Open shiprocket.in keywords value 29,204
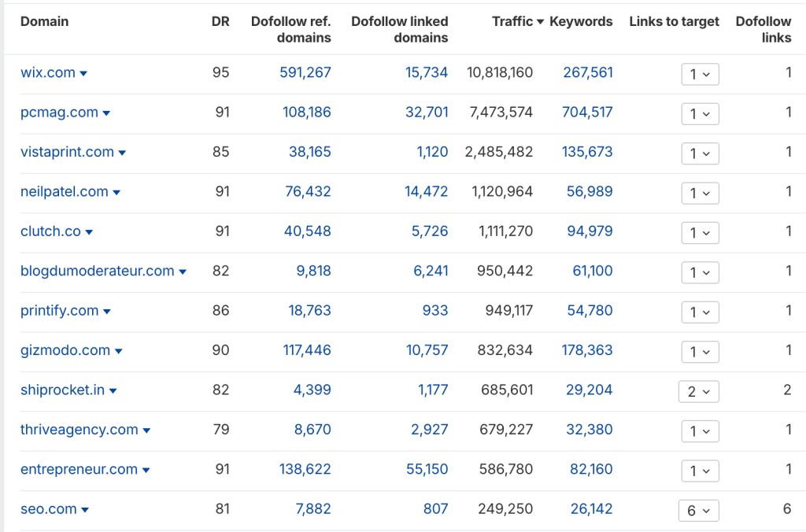This screenshot has height=532, width=806. [x=589, y=390]
